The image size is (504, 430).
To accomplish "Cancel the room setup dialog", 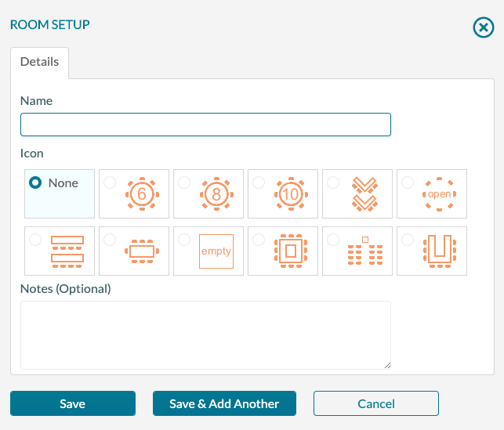I will pos(376,403).
